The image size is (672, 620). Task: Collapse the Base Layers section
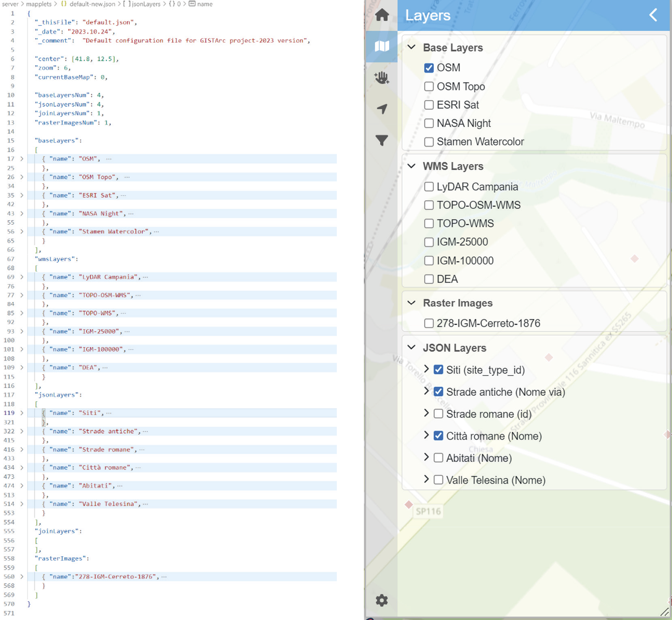411,47
